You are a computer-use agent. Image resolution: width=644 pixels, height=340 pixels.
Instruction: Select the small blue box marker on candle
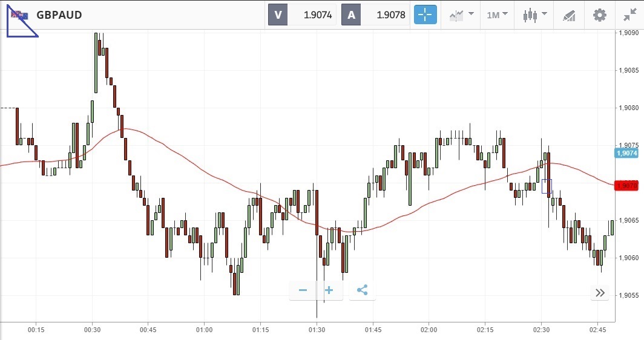pos(547,186)
